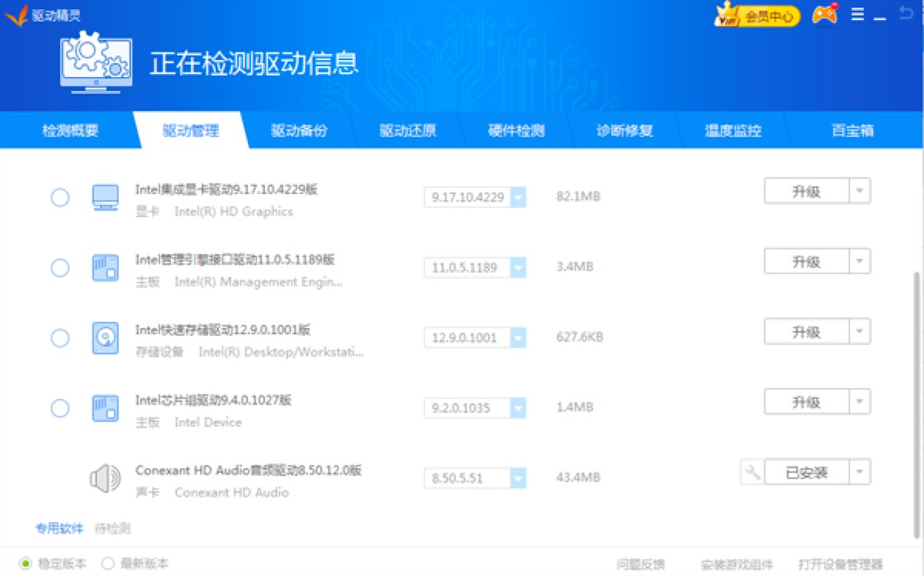Click the graphics card icon beside Intel集成显卡驱动

pyautogui.click(x=105, y=197)
